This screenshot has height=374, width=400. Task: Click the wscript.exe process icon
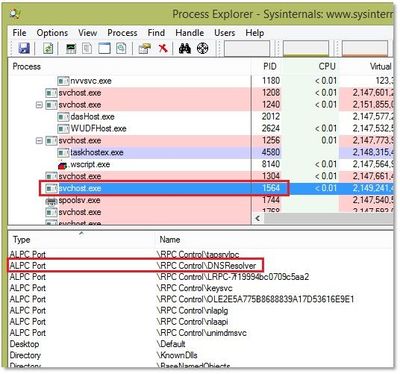63,165
